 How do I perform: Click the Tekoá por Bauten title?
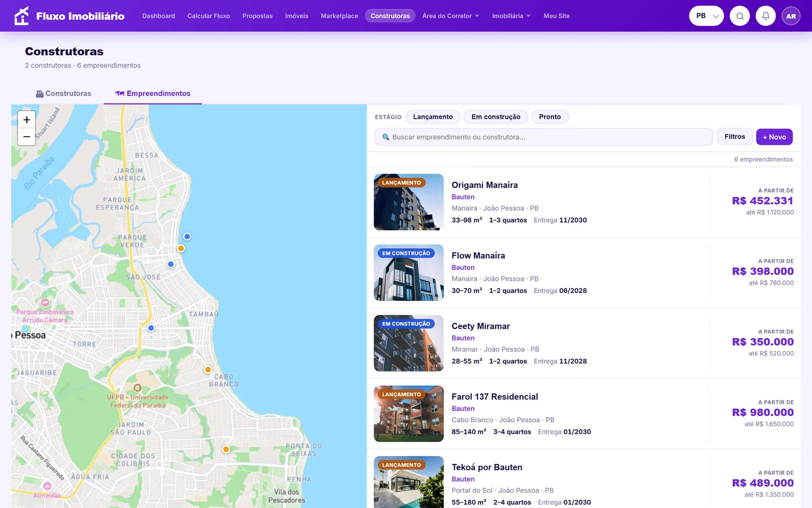487,467
